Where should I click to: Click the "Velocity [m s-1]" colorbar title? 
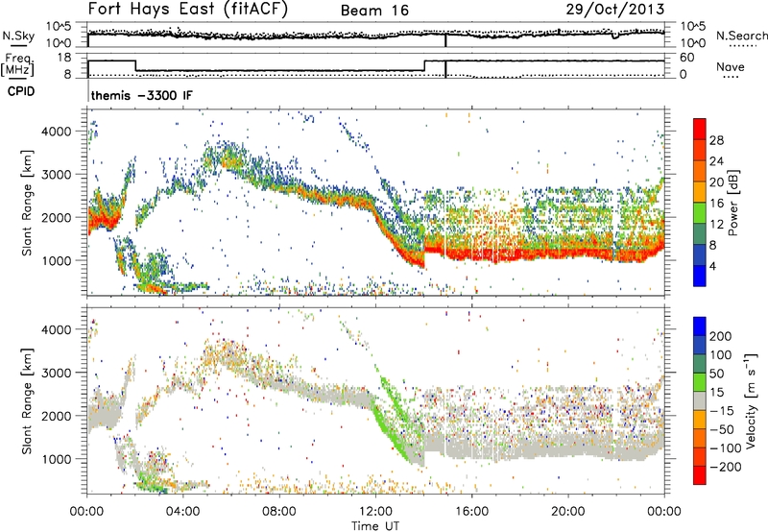click(x=751, y=400)
